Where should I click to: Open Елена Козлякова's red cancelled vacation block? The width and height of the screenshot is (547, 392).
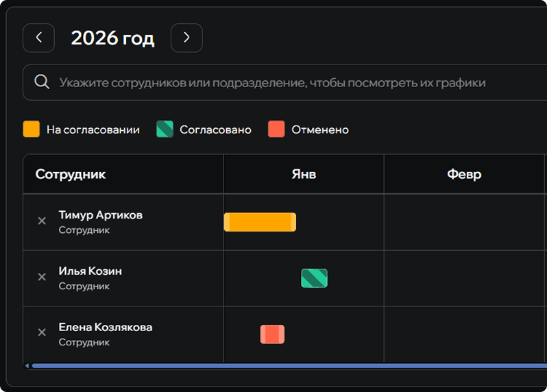point(272,334)
